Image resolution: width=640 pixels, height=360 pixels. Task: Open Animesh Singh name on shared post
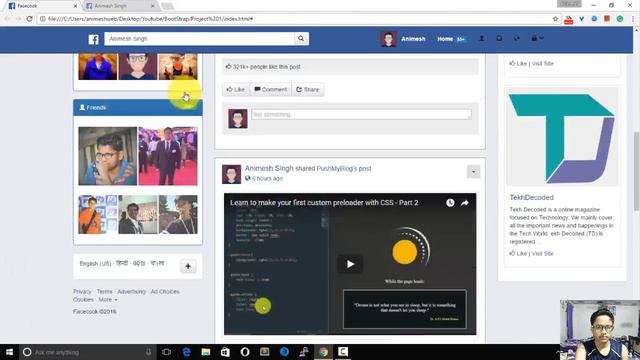269,168
